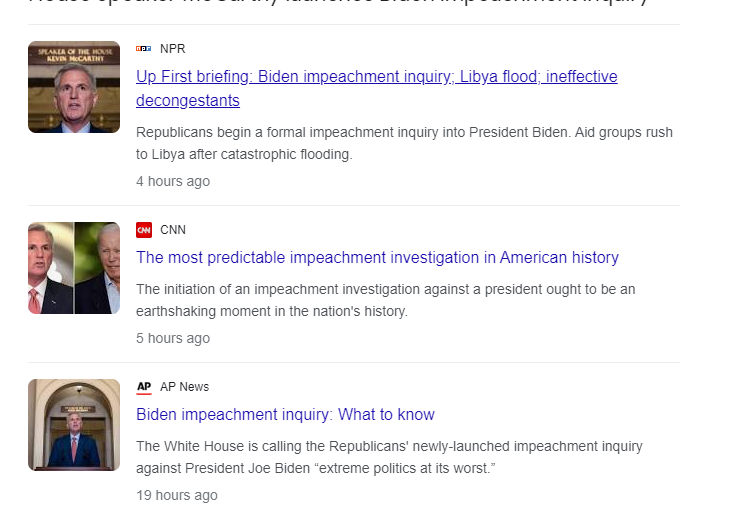
Task: Open the Up First briefing headline
Action: coord(376,77)
